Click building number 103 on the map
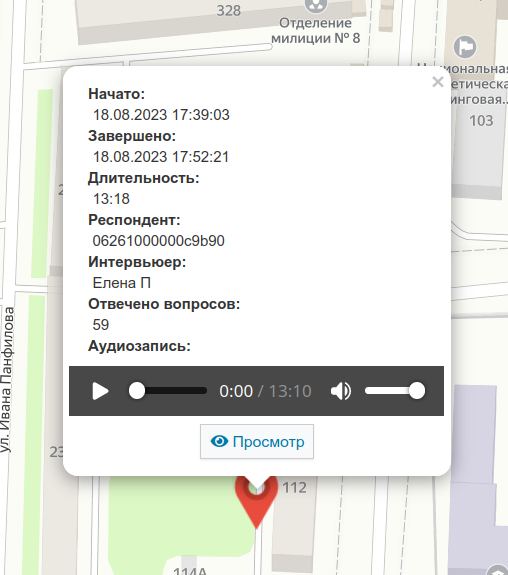The image size is (508, 575). pyautogui.click(x=481, y=121)
